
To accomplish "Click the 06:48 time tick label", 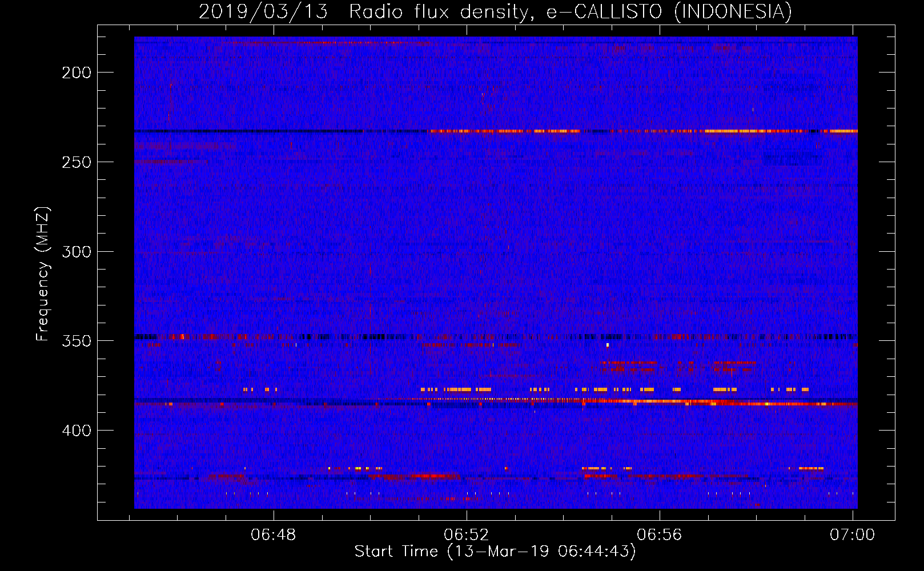I will click(x=274, y=535).
